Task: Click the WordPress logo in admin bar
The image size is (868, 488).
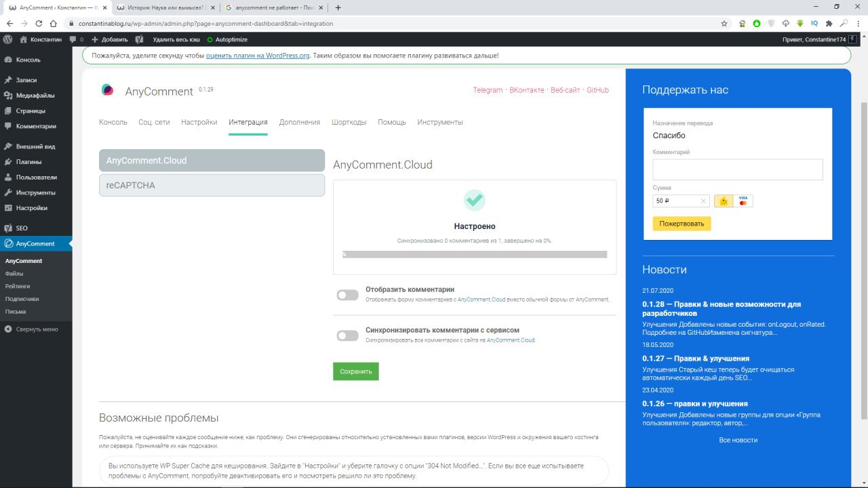Action: click(7, 39)
